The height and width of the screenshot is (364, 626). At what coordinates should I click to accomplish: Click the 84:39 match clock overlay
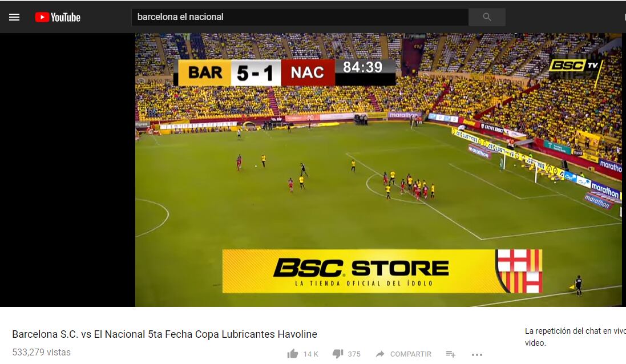pyautogui.click(x=363, y=67)
